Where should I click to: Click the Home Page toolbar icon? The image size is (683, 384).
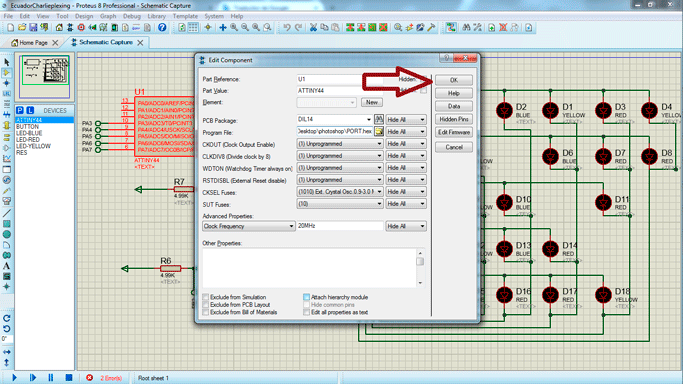(59, 27)
